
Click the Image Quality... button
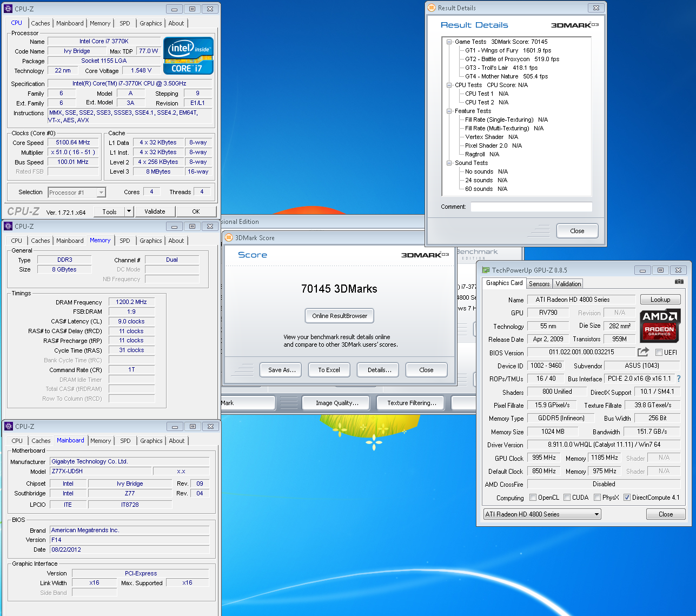[337, 403]
